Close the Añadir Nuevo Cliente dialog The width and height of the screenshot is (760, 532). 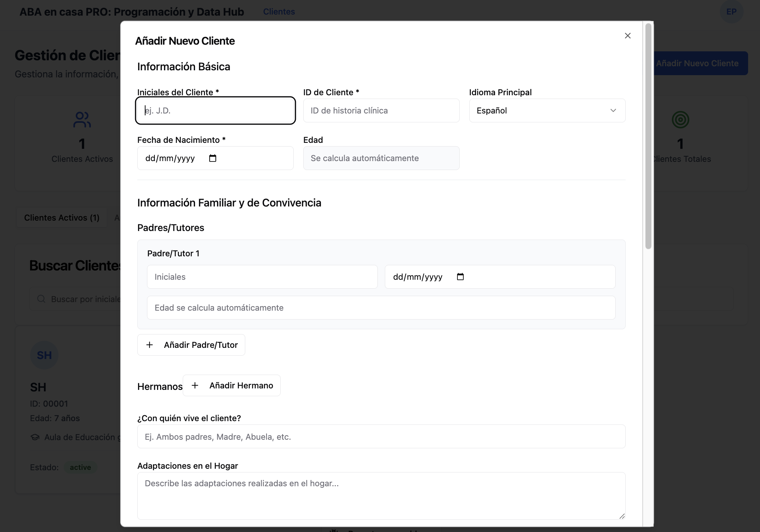pos(628,36)
